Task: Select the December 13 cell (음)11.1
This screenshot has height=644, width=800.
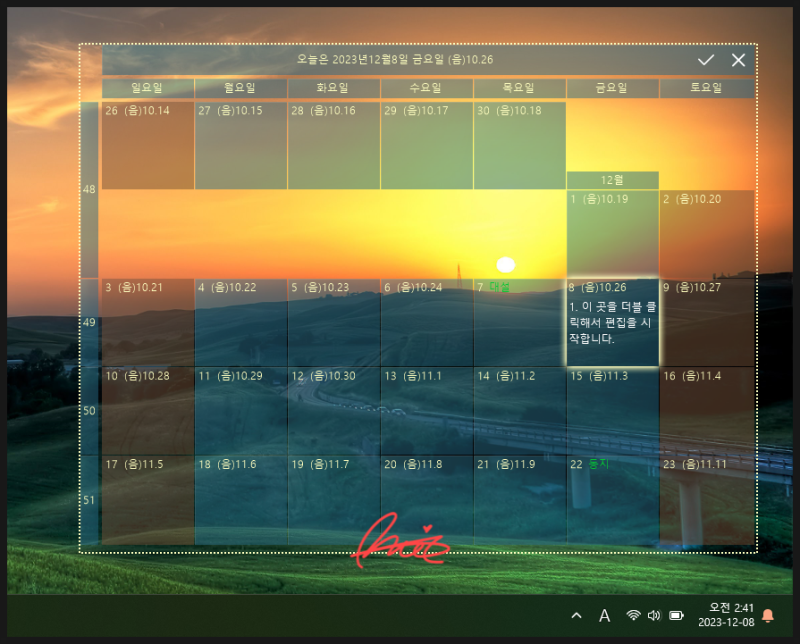Action: point(427,411)
